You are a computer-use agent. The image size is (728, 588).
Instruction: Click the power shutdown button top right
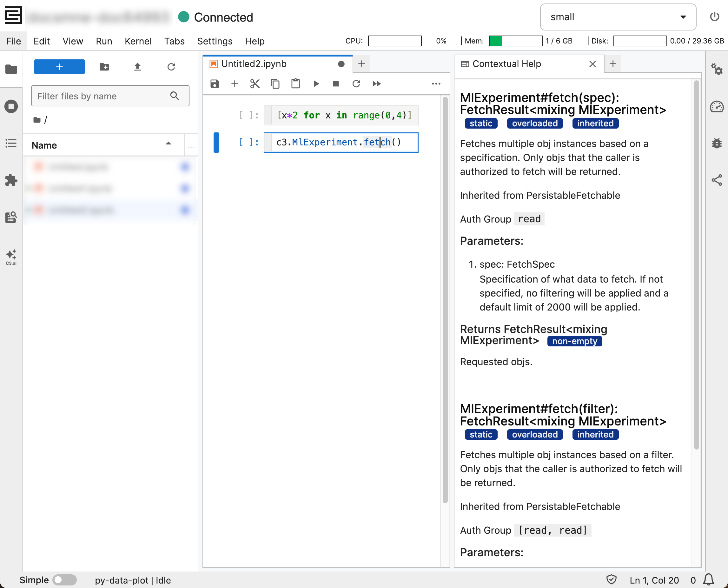tap(714, 17)
